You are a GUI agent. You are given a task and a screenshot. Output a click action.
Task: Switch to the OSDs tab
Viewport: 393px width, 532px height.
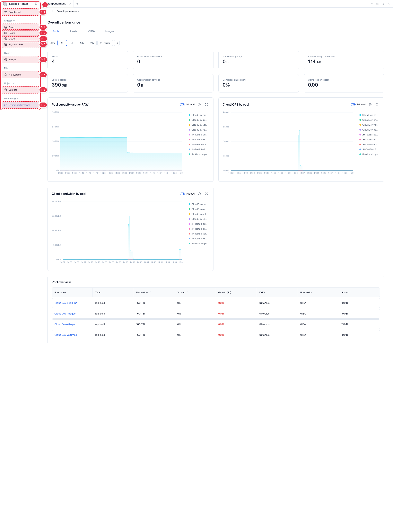[x=91, y=31]
